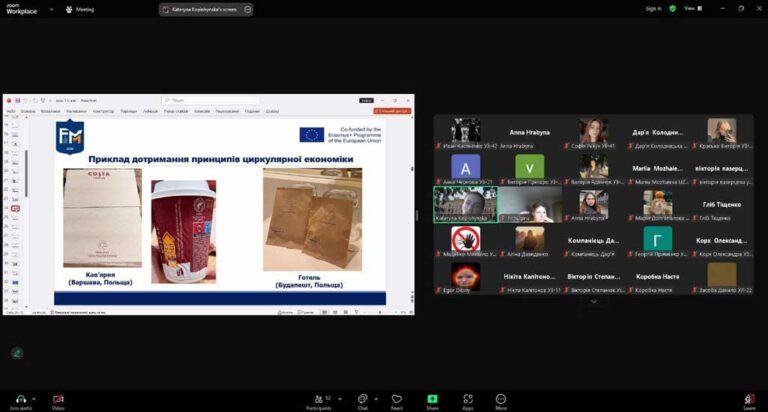Click the Join audio headphone icon
Image resolution: width=768 pixels, height=412 pixels.
pos(21,398)
